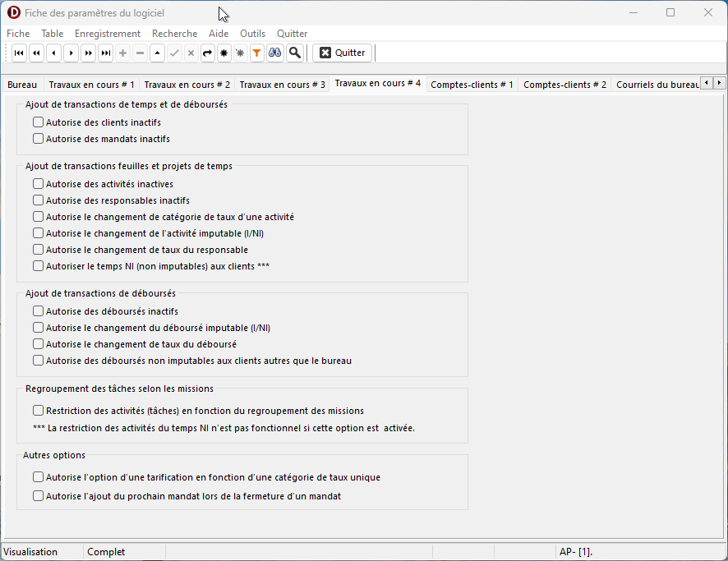Enable Autorise des clients inactifs
This screenshot has width=728, height=561.
38,122
